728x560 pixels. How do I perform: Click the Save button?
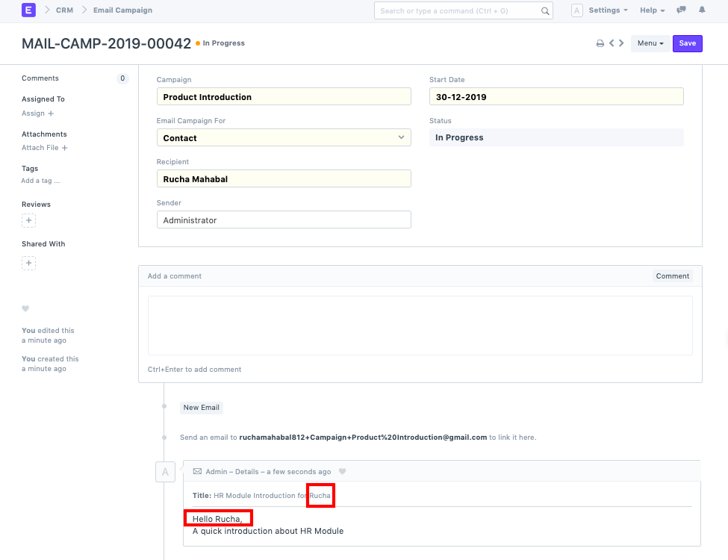point(687,43)
